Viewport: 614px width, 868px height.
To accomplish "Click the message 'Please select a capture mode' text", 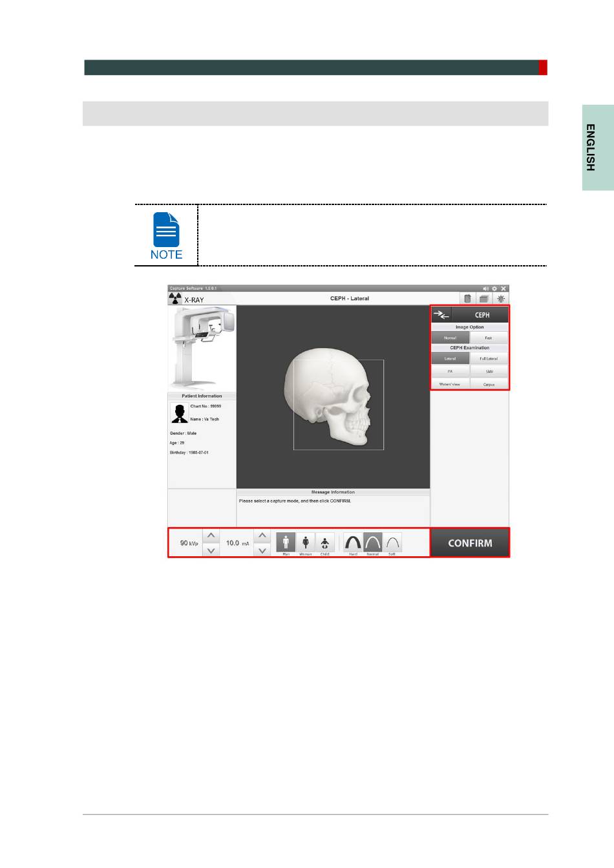I will [295, 501].
